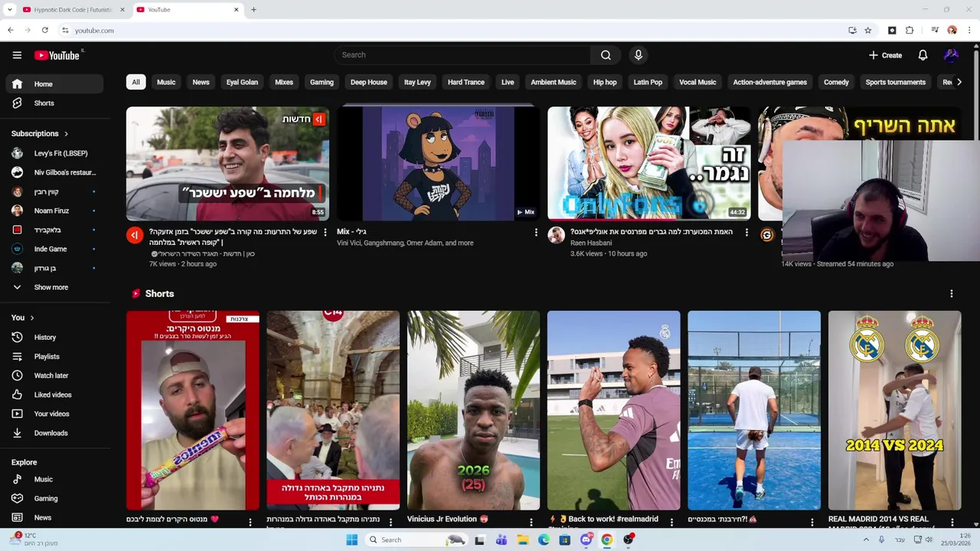Select the Ambient Music chip

point(554,82)
